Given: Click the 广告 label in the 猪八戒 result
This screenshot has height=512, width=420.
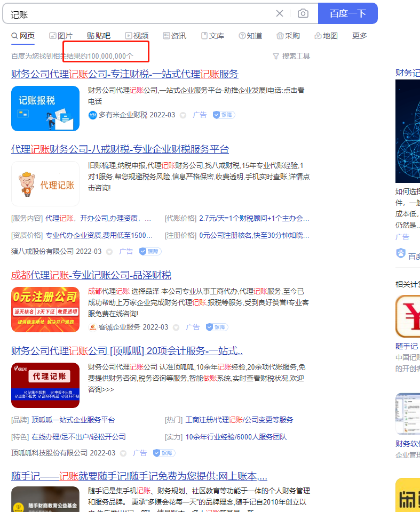Looking at the screenshot, I should pos(126,251).
